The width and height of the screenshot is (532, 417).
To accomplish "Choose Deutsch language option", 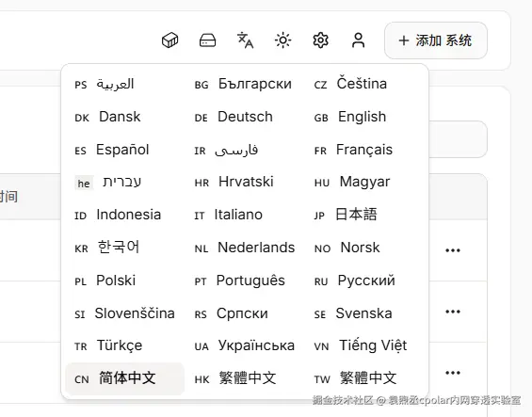I will point(245,117).
